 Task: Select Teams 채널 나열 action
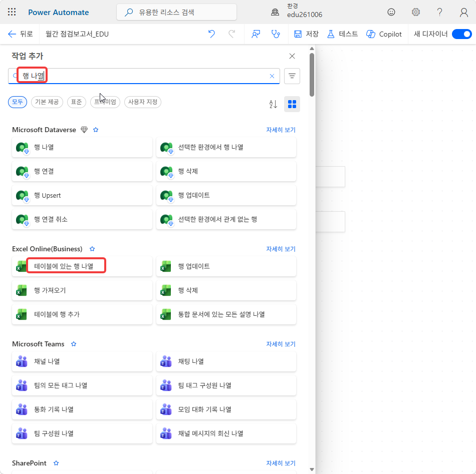82,361
